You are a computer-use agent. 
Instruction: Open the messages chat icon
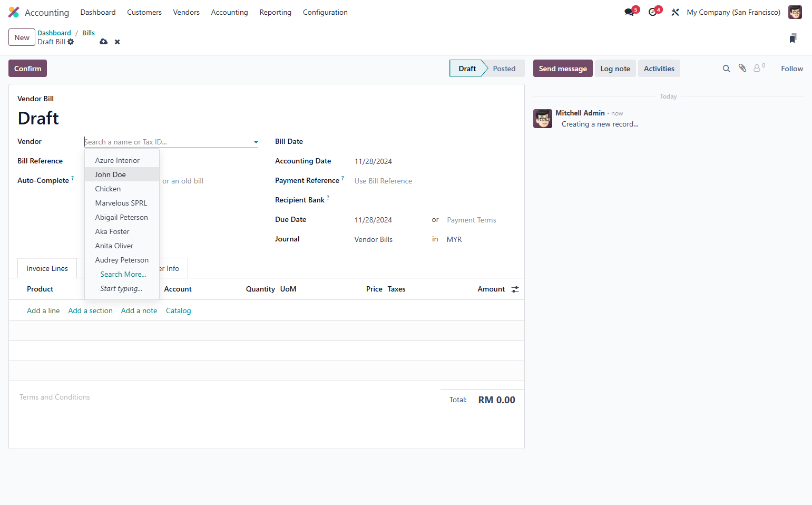click(x=629, y=12)
